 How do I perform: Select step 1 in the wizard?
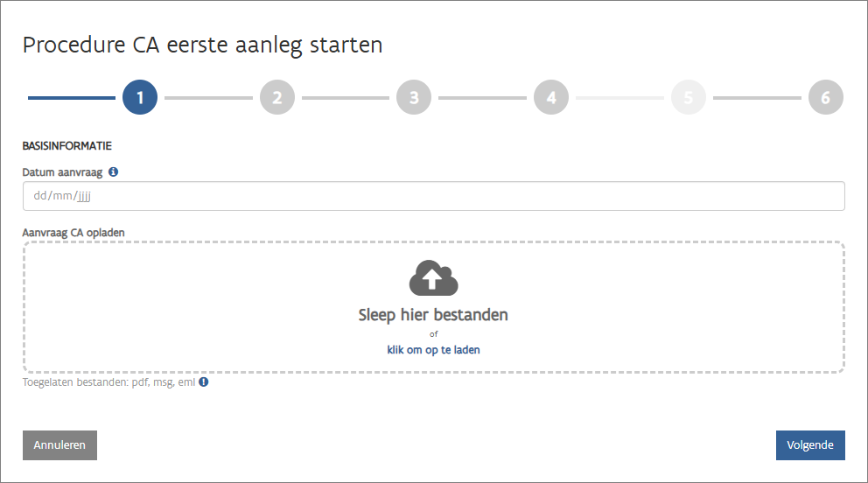pos(140,98)
